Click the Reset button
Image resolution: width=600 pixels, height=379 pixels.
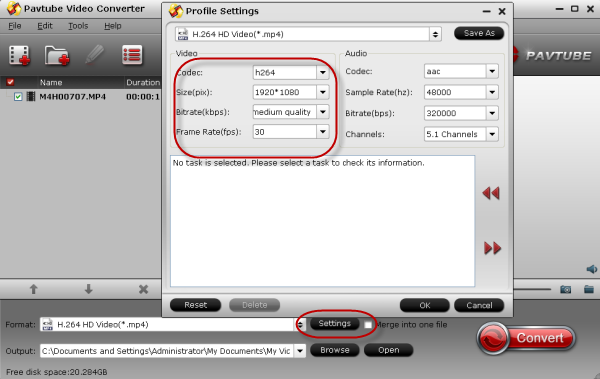click(x=196, y=305)
